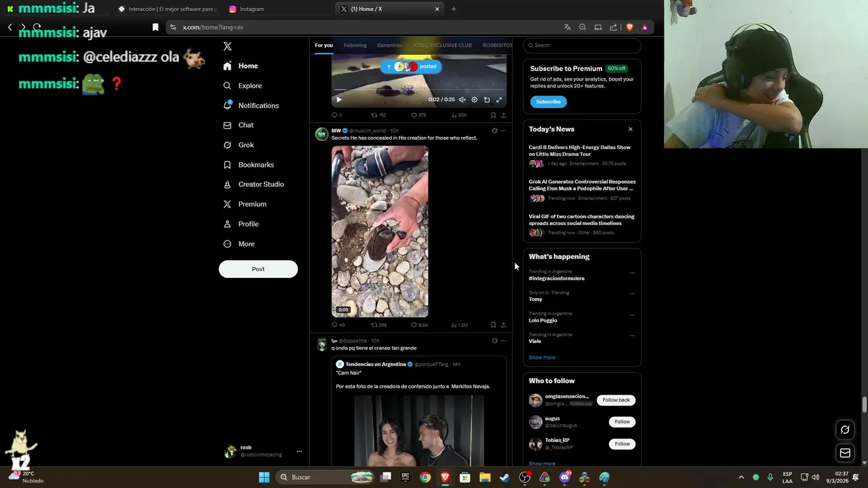Screen dimensions: 868x488
Task: Unmute the top video's sound
Action: pos(462,100)
